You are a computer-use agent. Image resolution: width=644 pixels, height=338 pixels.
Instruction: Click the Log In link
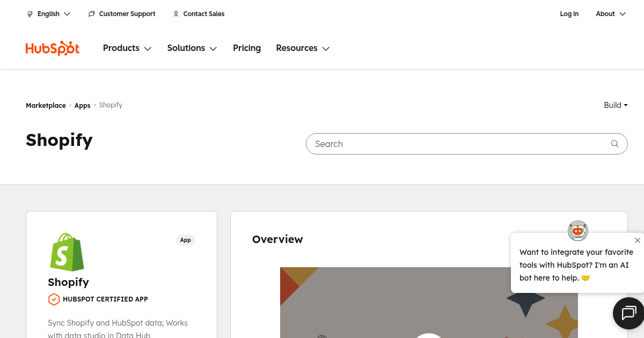pyautogui.click(x=569, y=14)
